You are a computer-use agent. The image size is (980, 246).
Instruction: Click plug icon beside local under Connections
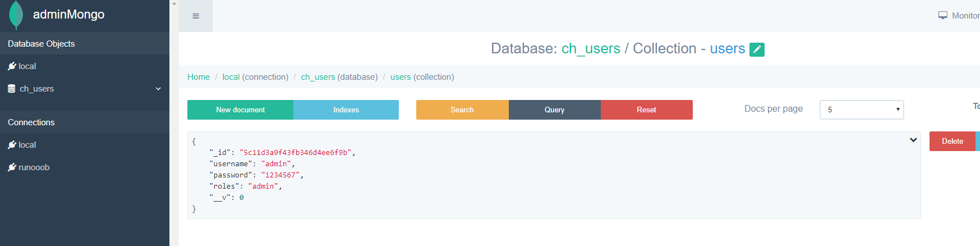(x=12, y=145)
